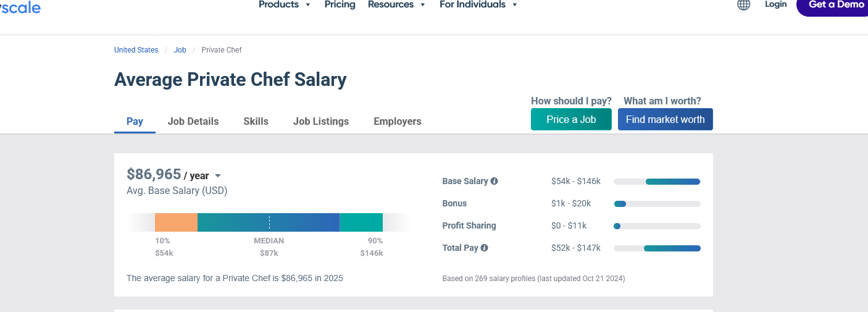Expand the For Individuals menu
The width and height of the screenshot is (868, 312).
(478, 5)
